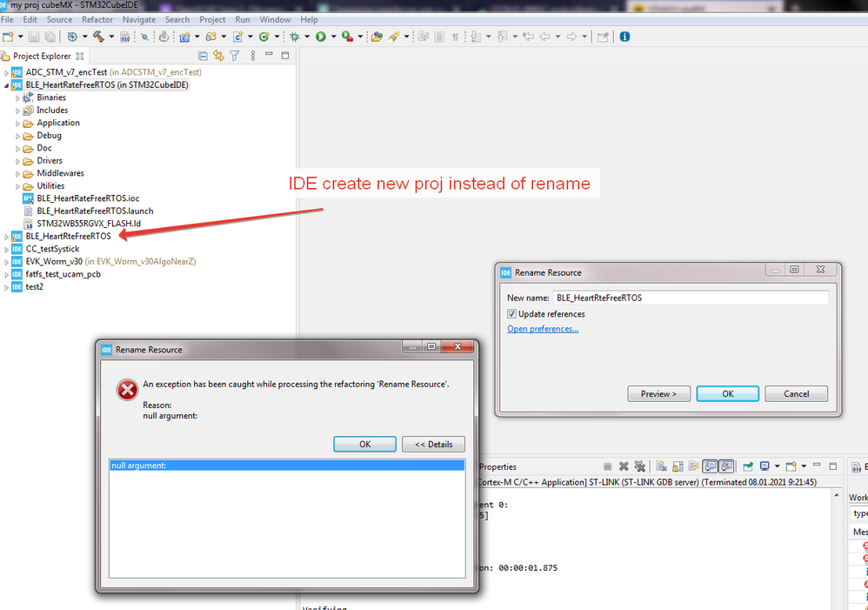Click the New toolbar icon
Image resolution: width=868 pixels, height=610 pixels.
(8, 37)
